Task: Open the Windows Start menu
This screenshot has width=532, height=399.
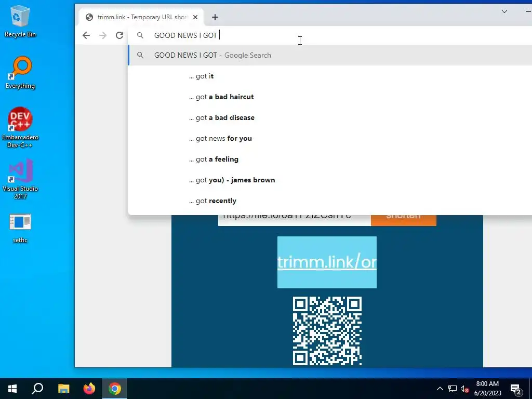Action: (12, 389)
